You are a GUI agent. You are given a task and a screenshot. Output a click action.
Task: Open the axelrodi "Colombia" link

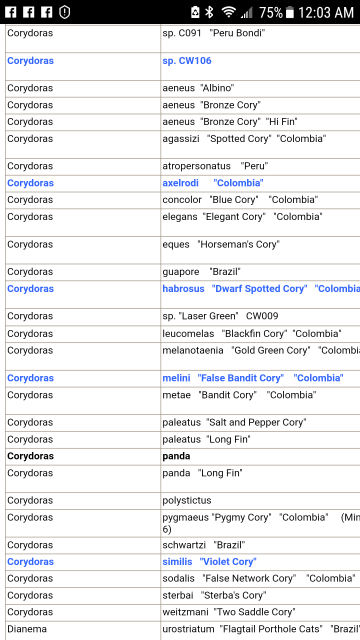[x=213, y=183]
